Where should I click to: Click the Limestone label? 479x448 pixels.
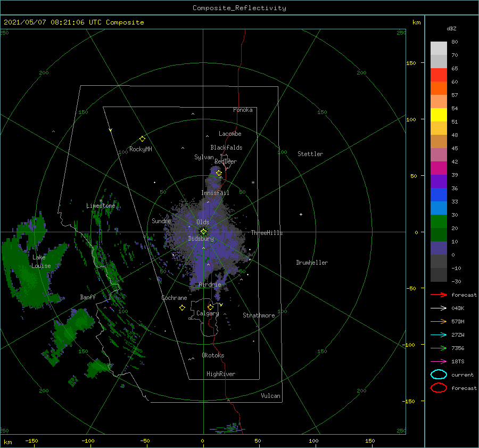(x=101, y=206)
